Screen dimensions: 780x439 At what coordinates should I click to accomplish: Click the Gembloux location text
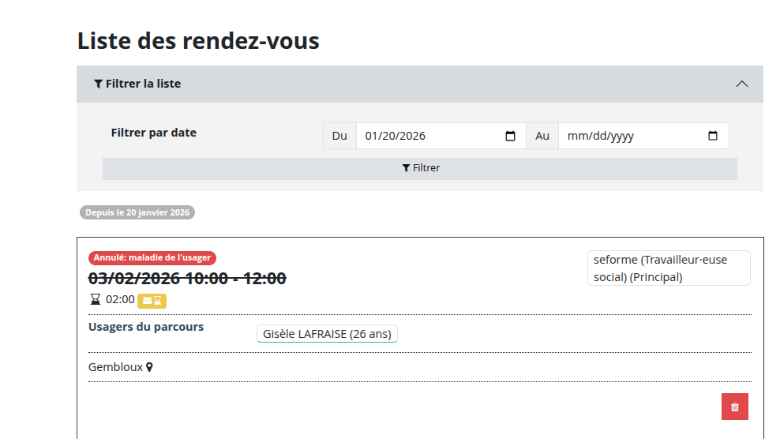point(115,367)
